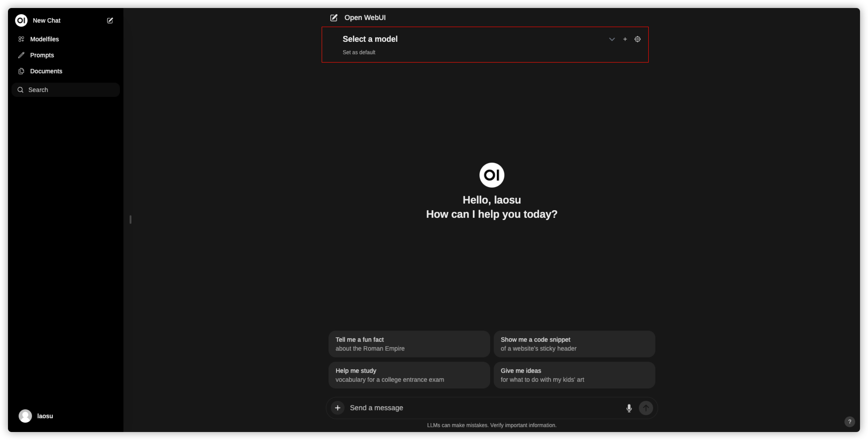868x440 pixels.
Task: Click the Open WebUI logo in sidebar
Action: pos(21,20)
